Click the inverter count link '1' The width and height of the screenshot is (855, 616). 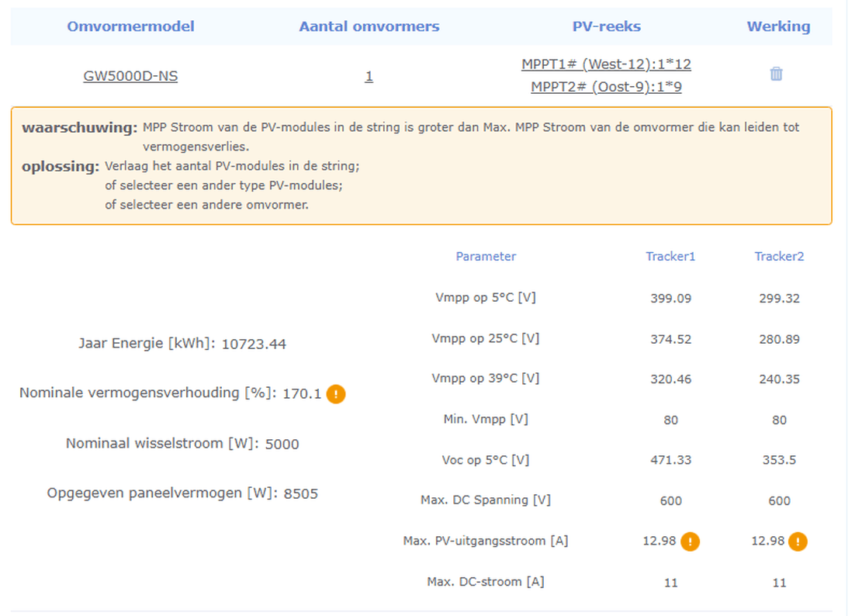[369, 76]
